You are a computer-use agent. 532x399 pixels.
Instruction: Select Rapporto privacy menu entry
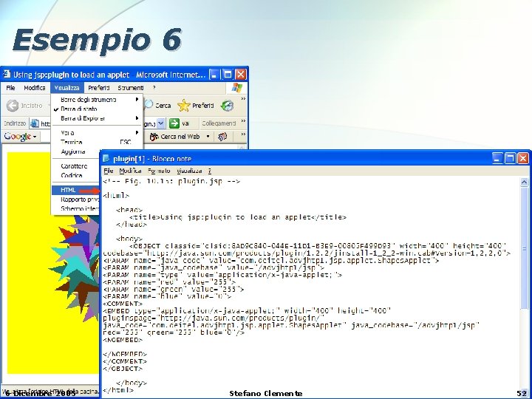point(75,199)
